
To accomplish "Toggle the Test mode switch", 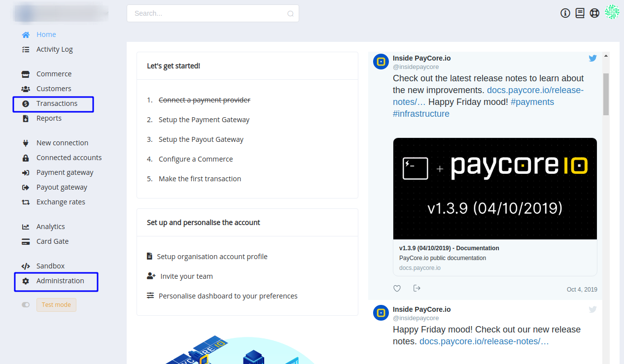I will coord(26,305).
